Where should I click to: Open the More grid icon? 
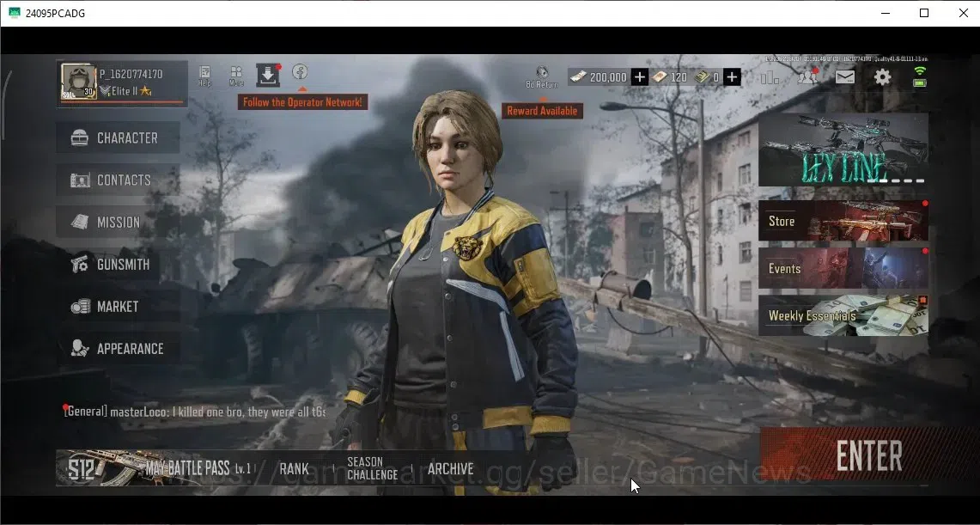click(x=236, y=75)
